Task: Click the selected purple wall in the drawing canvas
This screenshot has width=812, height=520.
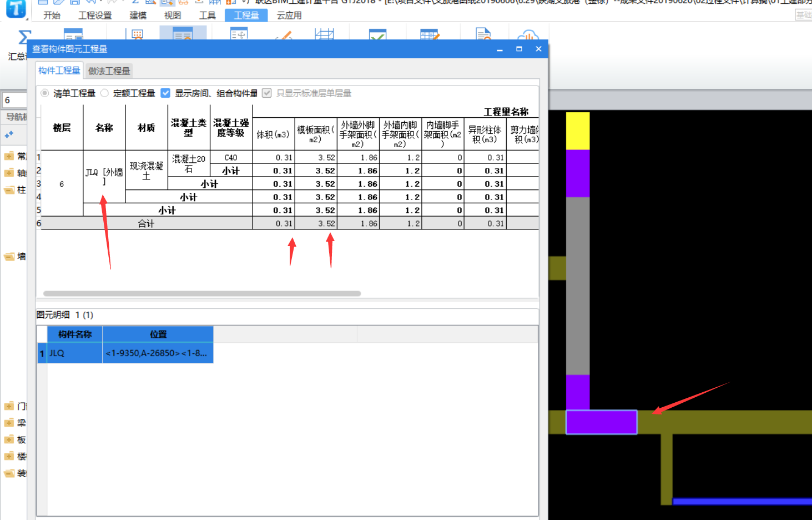Action: click(601, 422)
